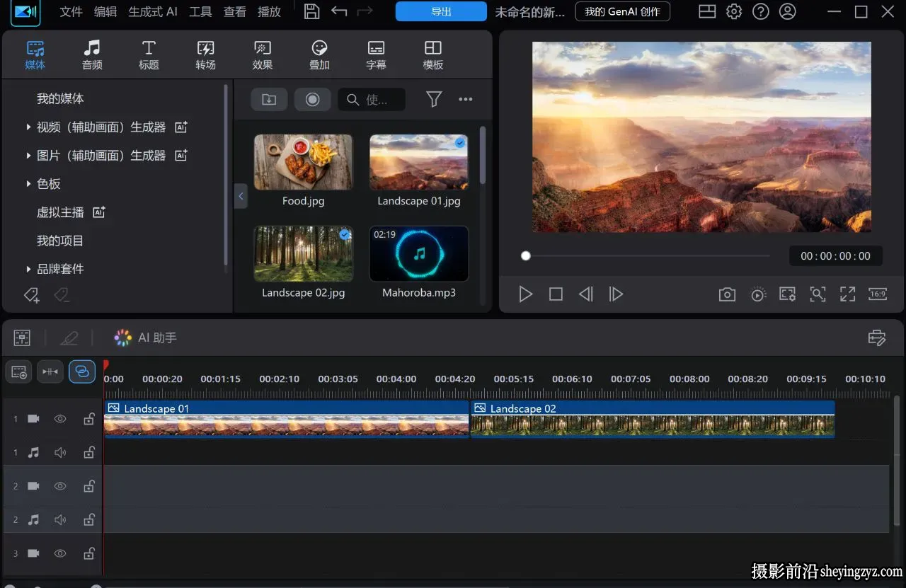This screenshot has height=588, width=906.
Task: Undo the last action with the arrow
Action: (x=339, y=11)
